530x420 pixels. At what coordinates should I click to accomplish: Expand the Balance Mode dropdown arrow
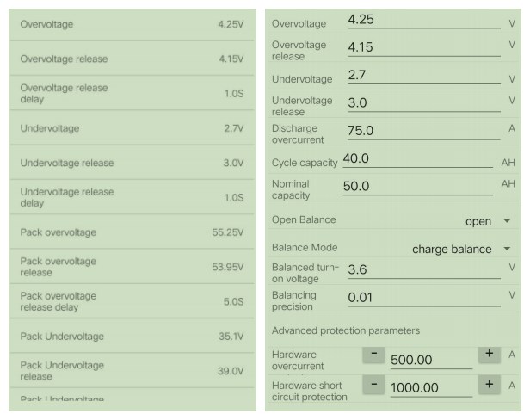tap(507, 249)
